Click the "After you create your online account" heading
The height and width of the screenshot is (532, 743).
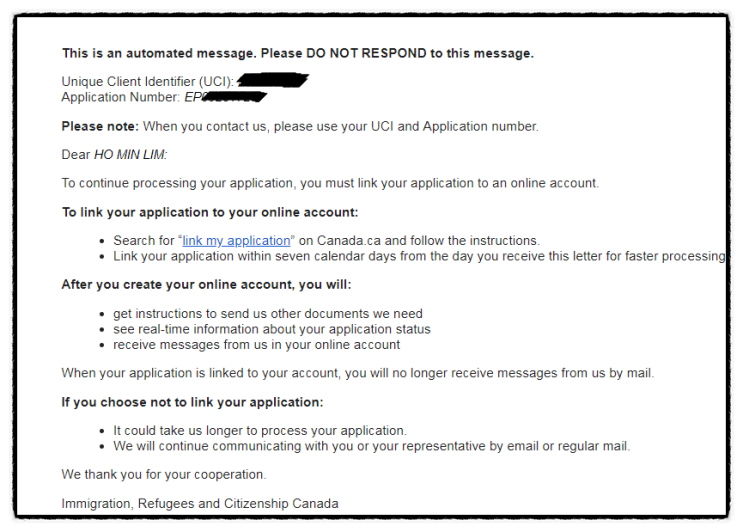[206, 285]
